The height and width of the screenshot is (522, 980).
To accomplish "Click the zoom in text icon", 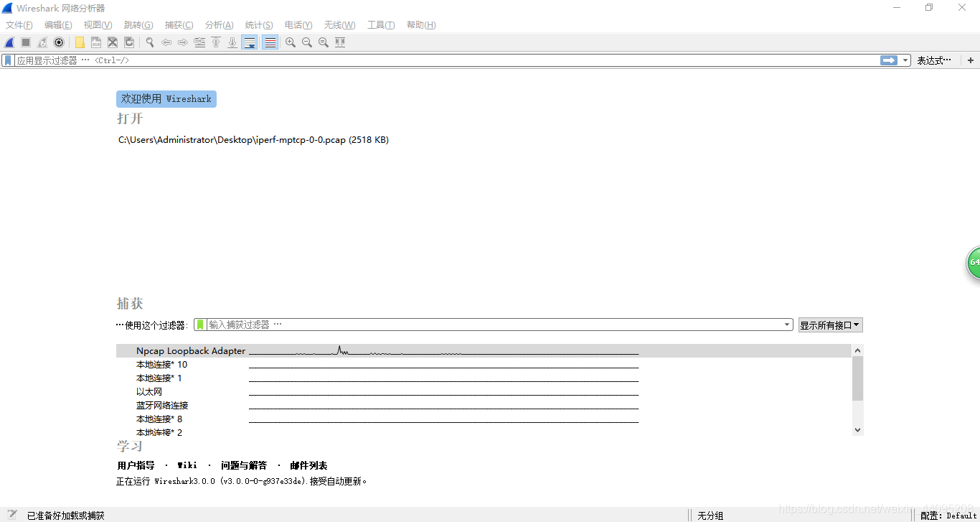I will (291, 42).
